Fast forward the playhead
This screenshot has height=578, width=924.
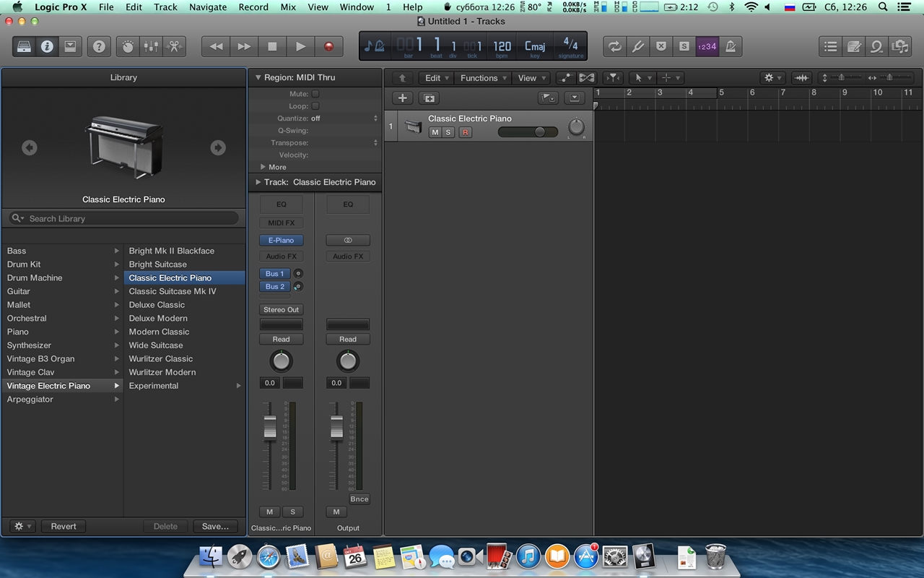[244, 46]
